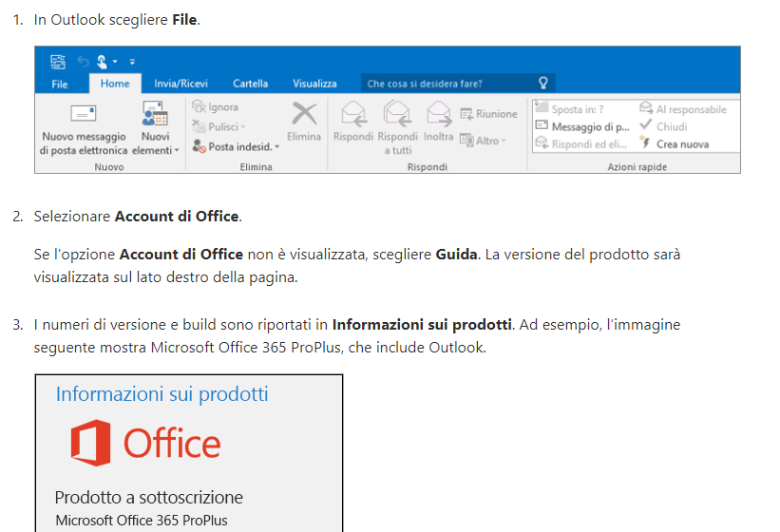Click the bold 'Account di Office' in step 2
This screenshot has height=532, width=780.
click(x=177, y=217)
